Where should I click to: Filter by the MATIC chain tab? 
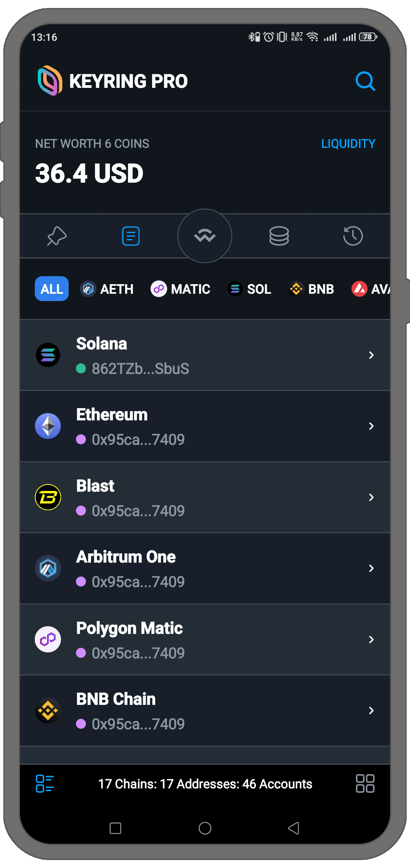pyautogui.click(x=180, y=289)
